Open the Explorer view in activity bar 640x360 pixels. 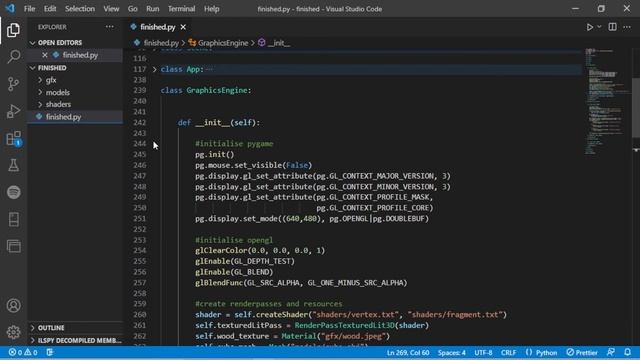click(13, 30)
